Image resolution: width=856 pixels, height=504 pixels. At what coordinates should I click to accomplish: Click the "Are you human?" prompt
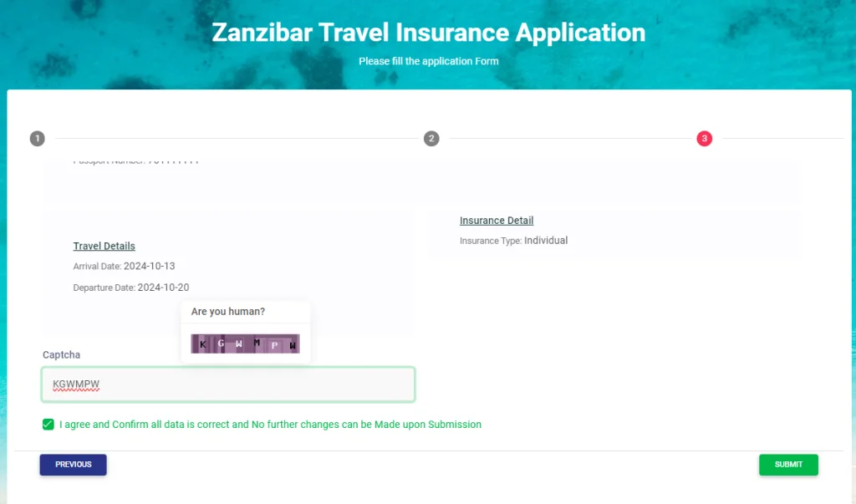tap(228, 312)
